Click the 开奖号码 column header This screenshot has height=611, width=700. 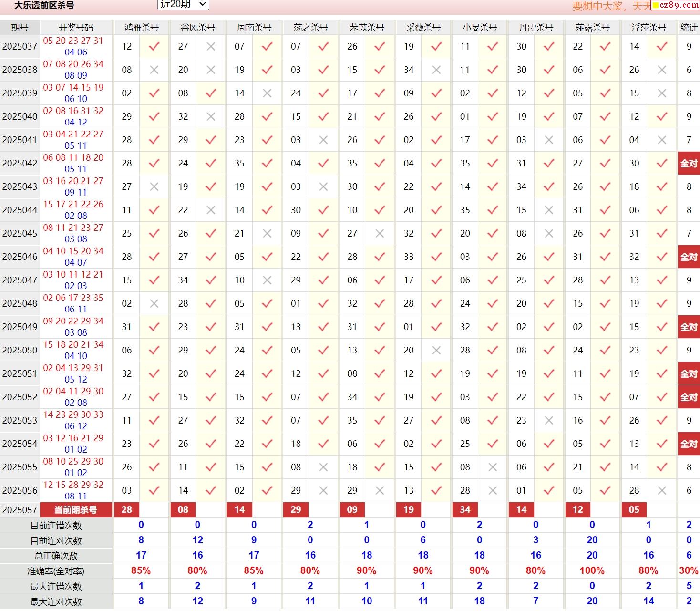76,27
